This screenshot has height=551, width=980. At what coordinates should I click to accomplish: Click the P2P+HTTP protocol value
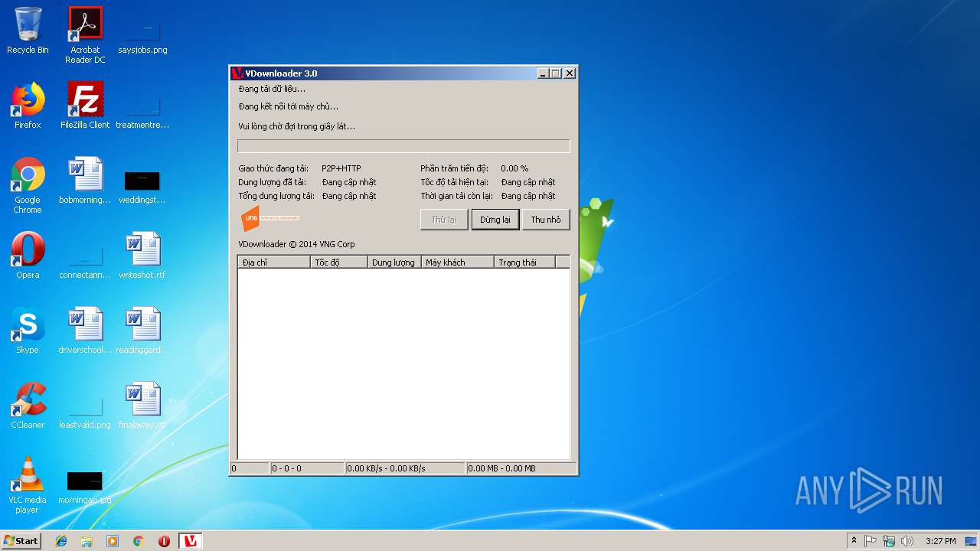[x=341, y=168]
